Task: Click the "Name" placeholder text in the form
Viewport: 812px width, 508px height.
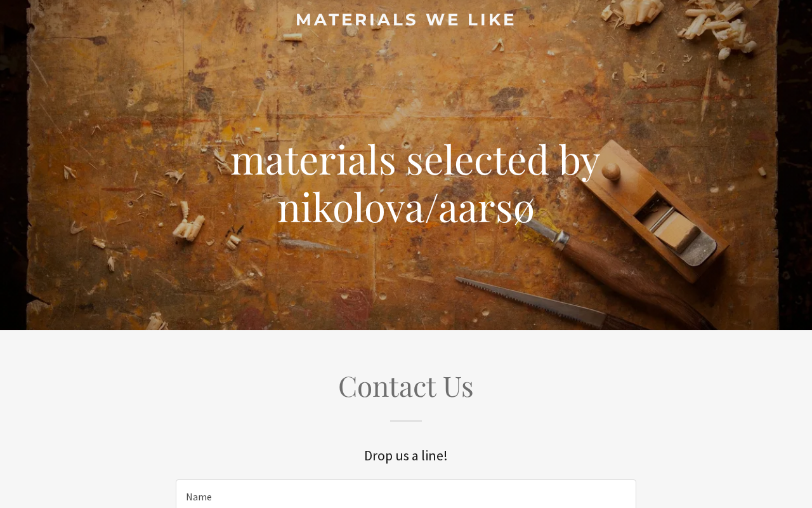Action: tap(199, 497)
